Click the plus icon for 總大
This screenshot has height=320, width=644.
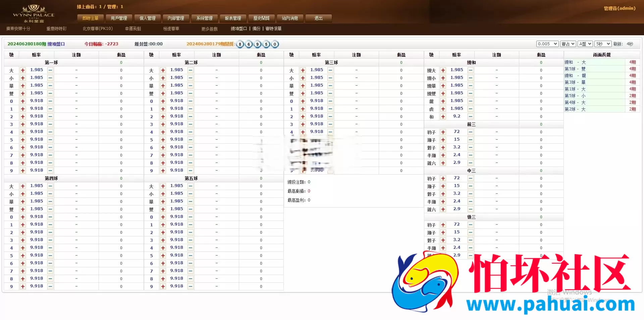tap(443, 70)
